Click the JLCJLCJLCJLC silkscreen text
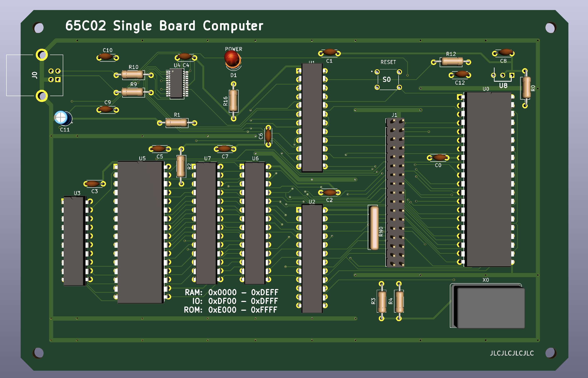The width and height of the screenshot is (588, 378). [x=512, y=353]
